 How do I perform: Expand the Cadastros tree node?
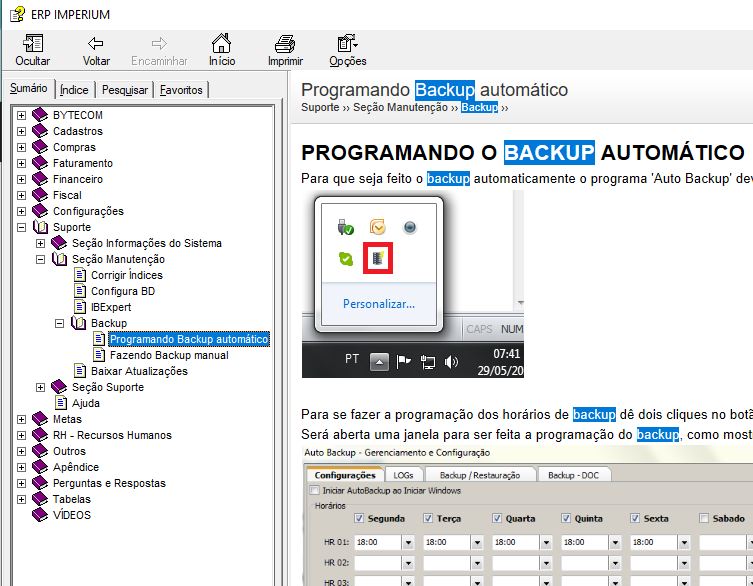22,131
